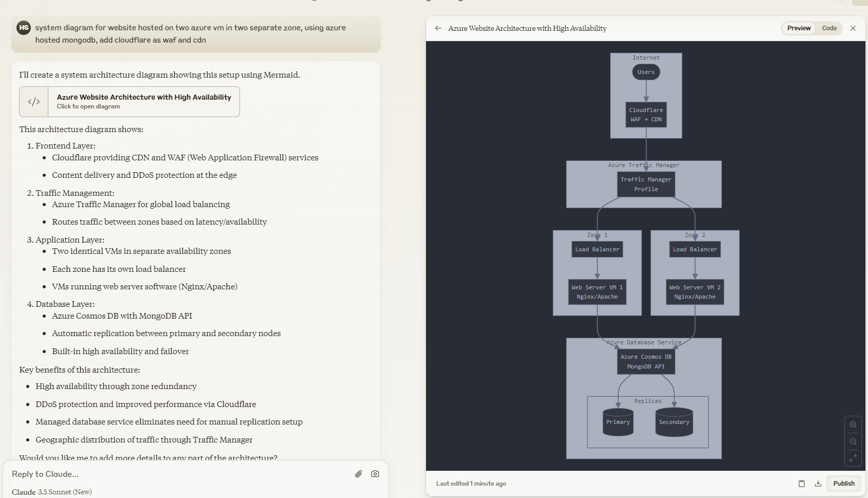Click the artifact title text in header

(527, 28)
